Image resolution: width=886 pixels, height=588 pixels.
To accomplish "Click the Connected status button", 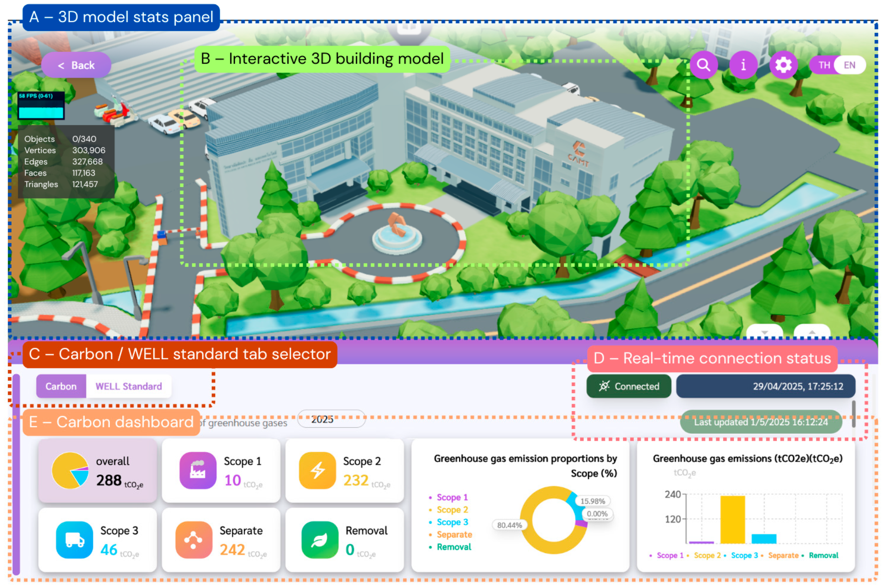I will (629, 386).
